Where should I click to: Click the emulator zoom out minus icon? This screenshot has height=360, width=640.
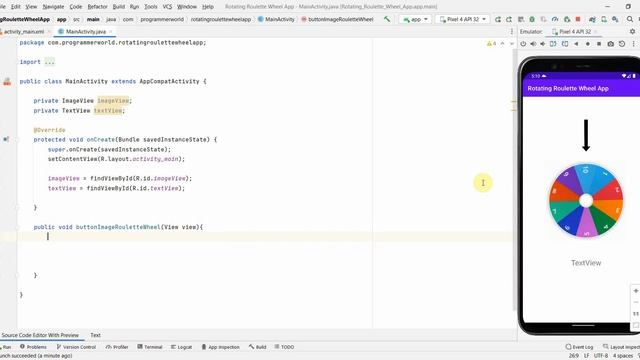pos(636,302)
